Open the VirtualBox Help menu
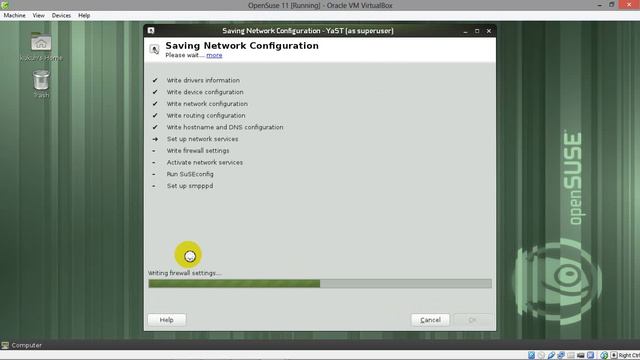The image size is (640, 360). (x=84, y=16)
